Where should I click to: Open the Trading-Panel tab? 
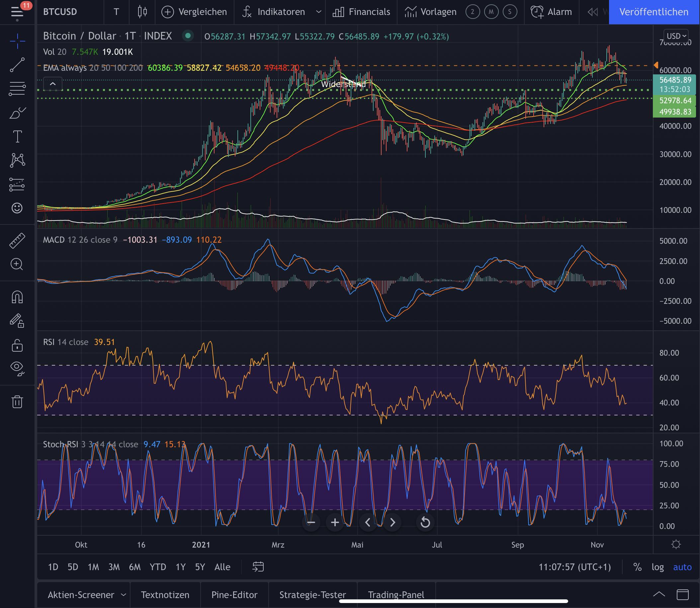pyautogui.click(x=396, y=595)
